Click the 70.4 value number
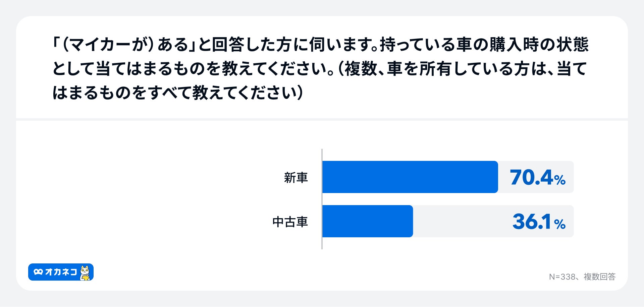The width and height of the screenshot is (644, 307). tap(531, 177)
